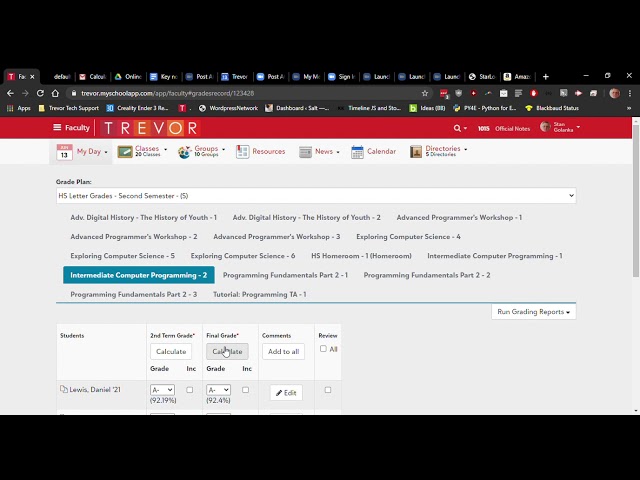Expand the Directories menu arrow

coord(466,149)
